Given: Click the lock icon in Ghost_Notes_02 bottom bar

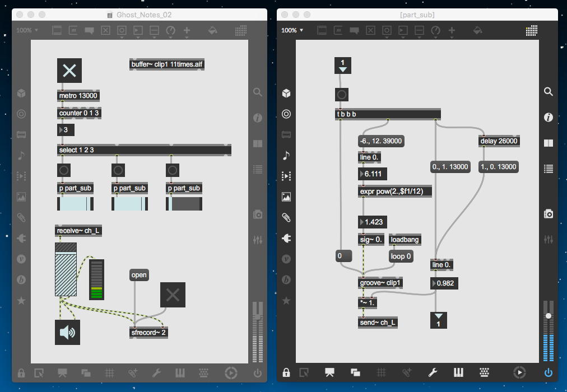Looking at the screenshot, I should pos(21,372).
